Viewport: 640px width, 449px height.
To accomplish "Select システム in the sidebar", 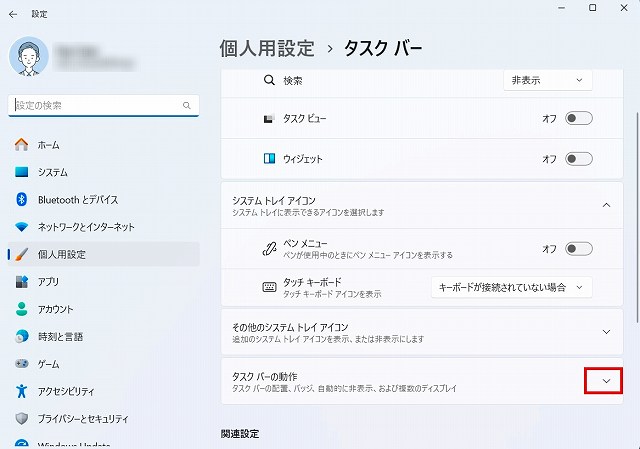I will [x=52, y=172].
